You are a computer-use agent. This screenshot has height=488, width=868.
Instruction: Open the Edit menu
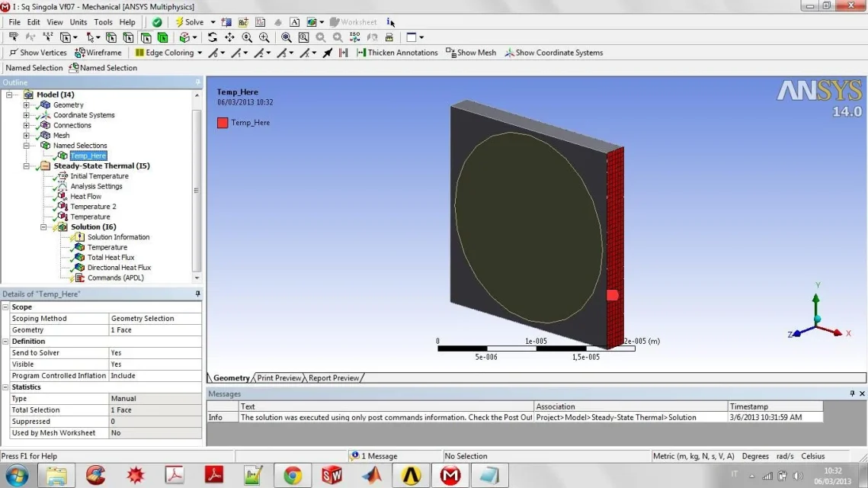(x=34, y=22)
